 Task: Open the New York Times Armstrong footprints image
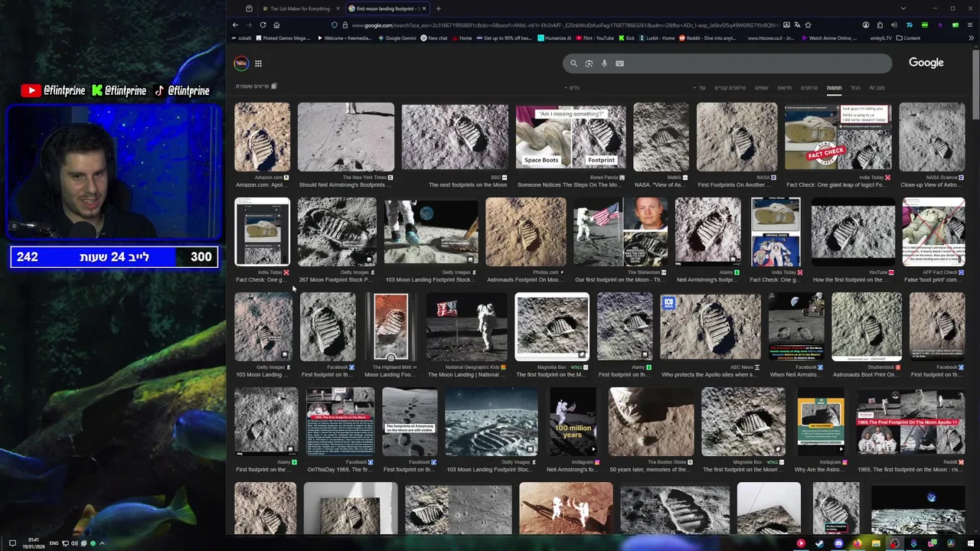345,136
